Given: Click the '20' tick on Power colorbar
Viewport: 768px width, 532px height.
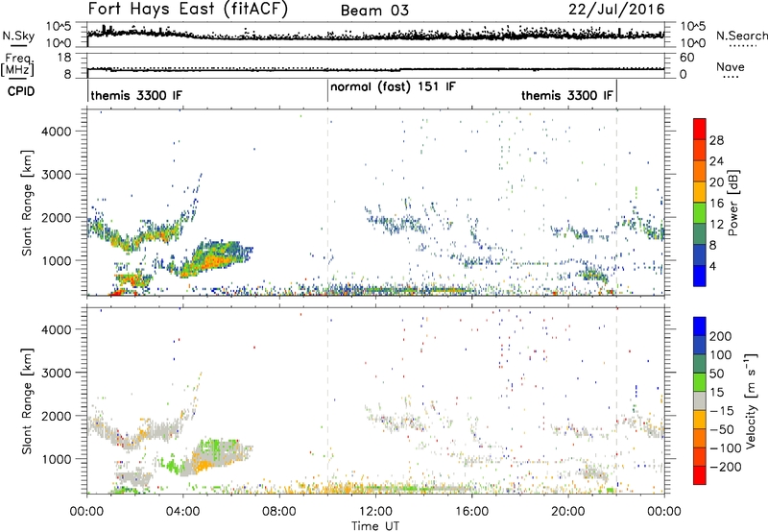Looking at the screenshot, I should pos(716,182).
